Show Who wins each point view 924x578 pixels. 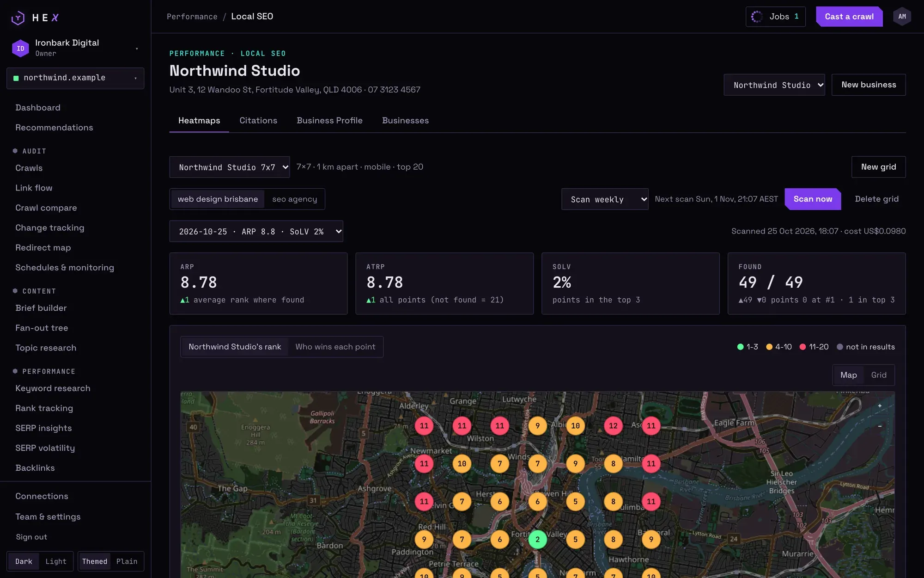pos(335,347)
